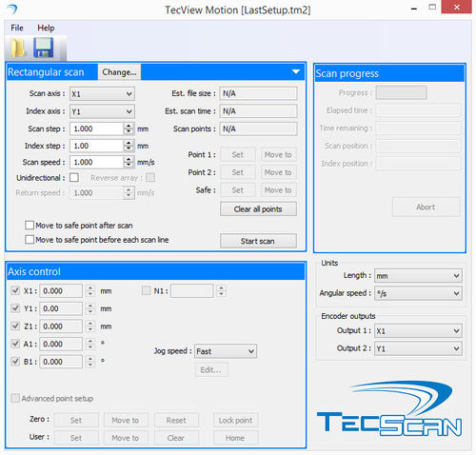Viewport: 476px width, 455px height.
Task: Toggle the Z1 axis checkbox
Action: 15,326
